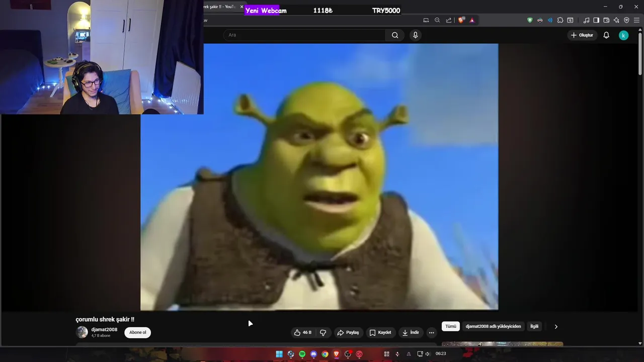The height and width of the screenshot is (362, 644).
Task: Open the music note media control
Action: point(586,20)
